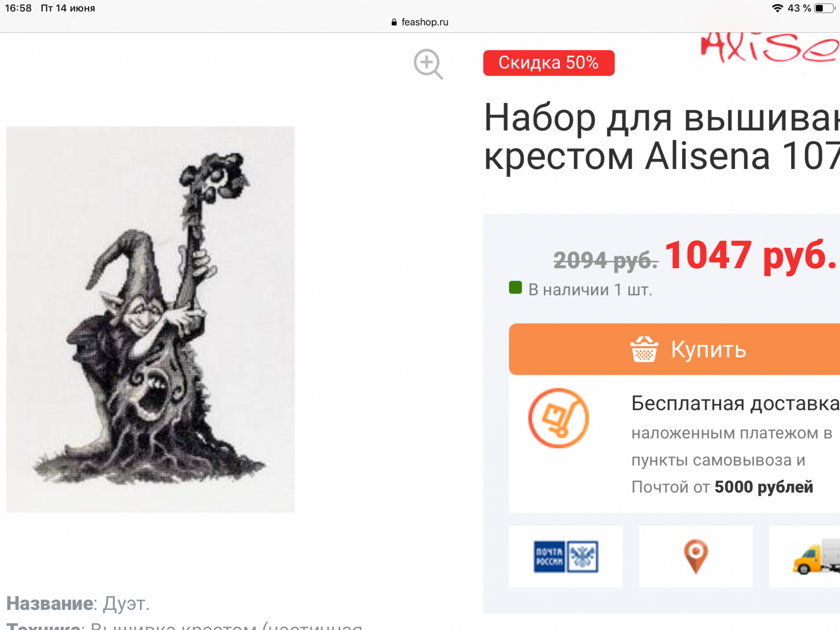The height and width of the screenshot is (630, 840).
Task: Tap the shopping basket icon on Купить
Action: coord(644,349)
